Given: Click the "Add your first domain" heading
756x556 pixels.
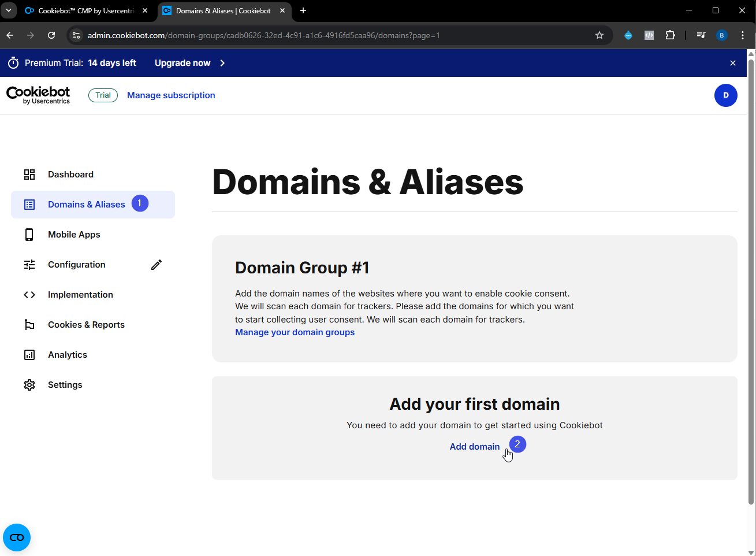Looking at the screenshot, I should [x=475, y=404].
